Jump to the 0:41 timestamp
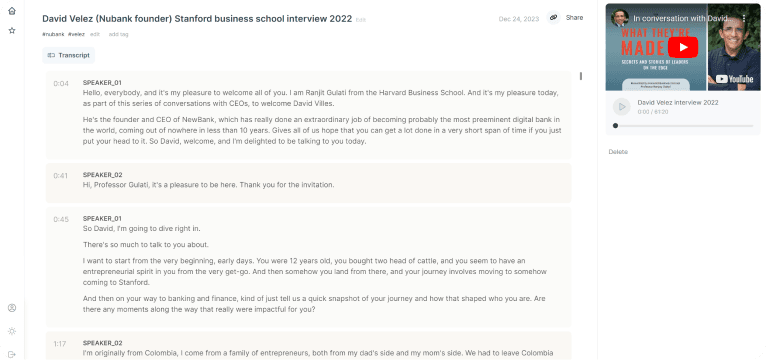The width and height of the screenshot is (766, 360). [61, 176]
